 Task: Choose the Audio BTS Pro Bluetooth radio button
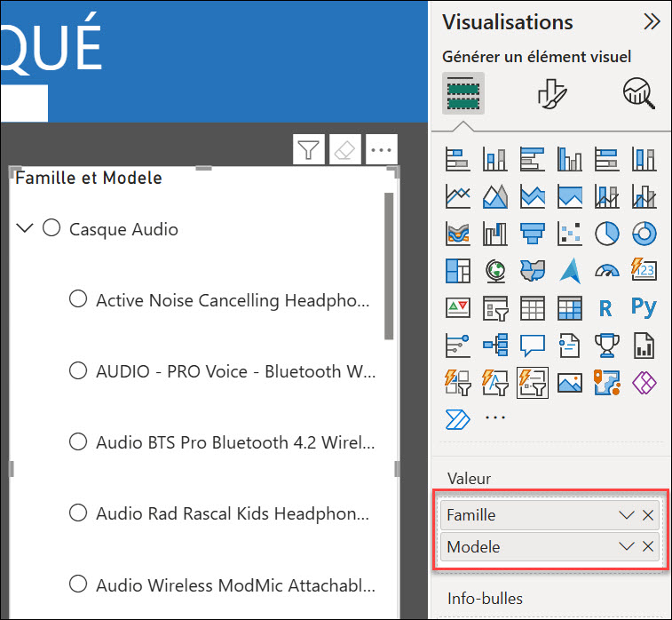pos(78,441)
